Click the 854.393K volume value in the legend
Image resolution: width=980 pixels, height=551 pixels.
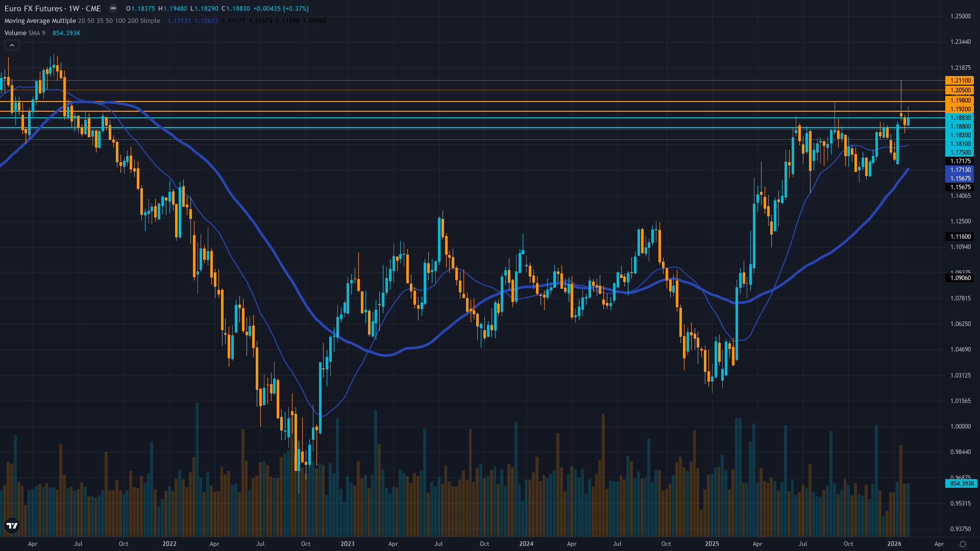click(x=66, y=33)
